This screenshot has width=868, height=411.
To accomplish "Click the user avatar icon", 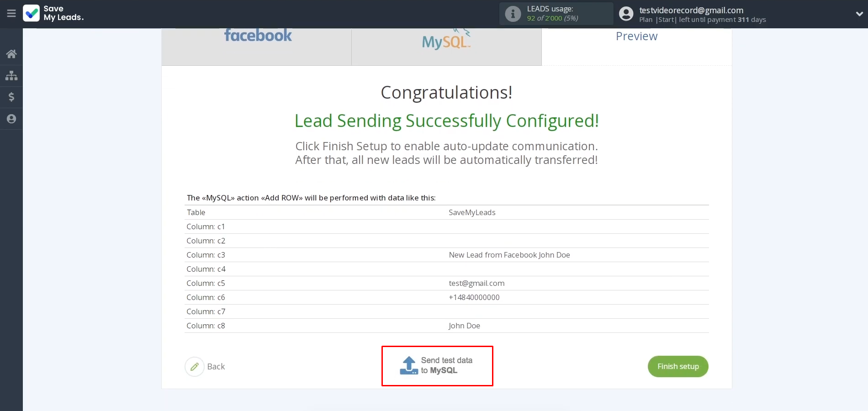I will [626, 14].
